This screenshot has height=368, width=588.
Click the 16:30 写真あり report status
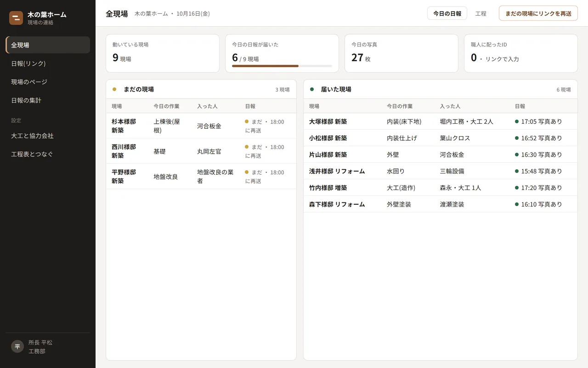coord(538,155)
